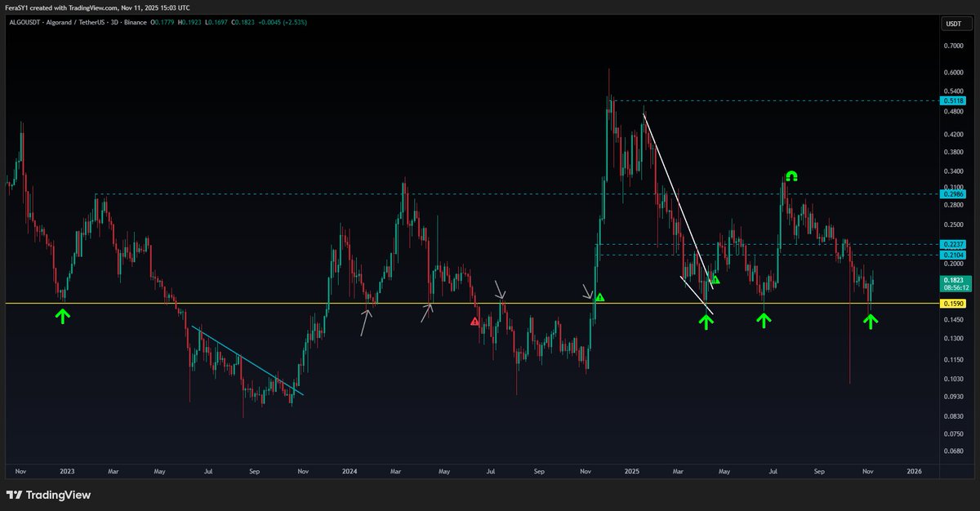Click the green headphones-style icon above July 2025 peak
The height and width of the screenshot is (511, 980).
coord(790,176)
